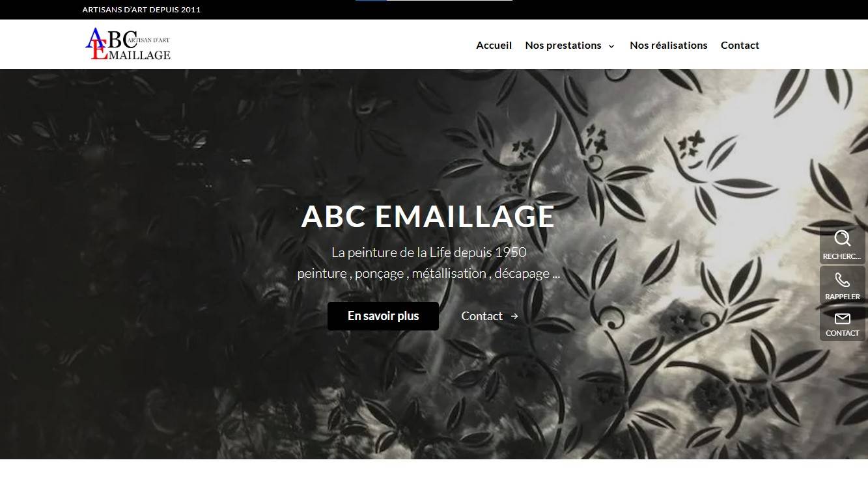This screenshot has width=868, height=484.
Task: Open the Nos prestations menu
Action: (x=563, y=45)
